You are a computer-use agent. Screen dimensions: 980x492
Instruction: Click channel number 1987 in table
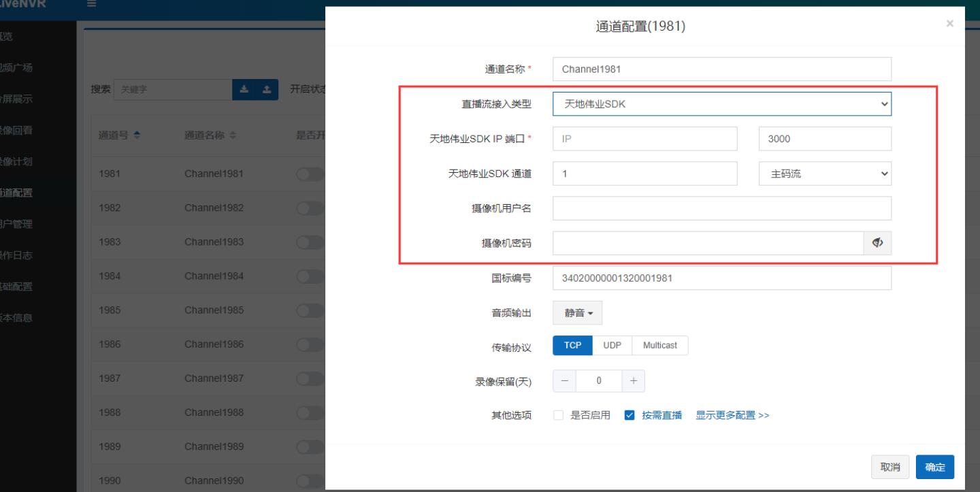click(110, 378)
